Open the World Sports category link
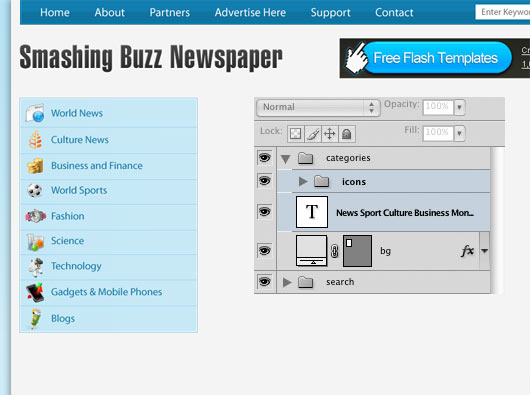The width and height of the screenshot is (530, 395). [x=79, y=191]
